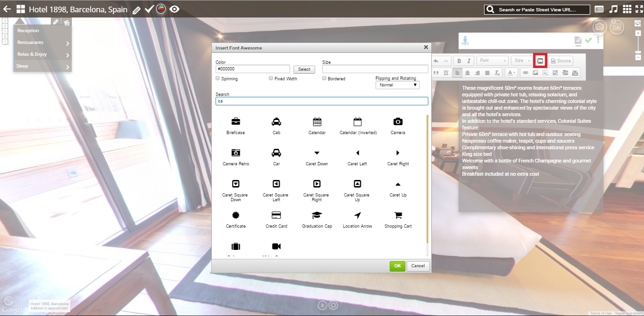Screen dimensions: 644x316
Task: Enable the Bordered checkbox
Action: (x=324, y=78)
